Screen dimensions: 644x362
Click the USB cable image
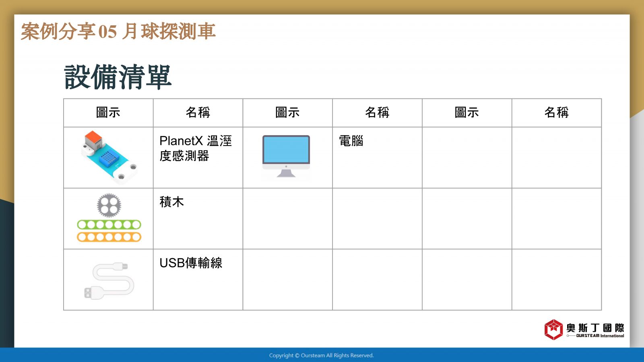[x=109, y=281]
